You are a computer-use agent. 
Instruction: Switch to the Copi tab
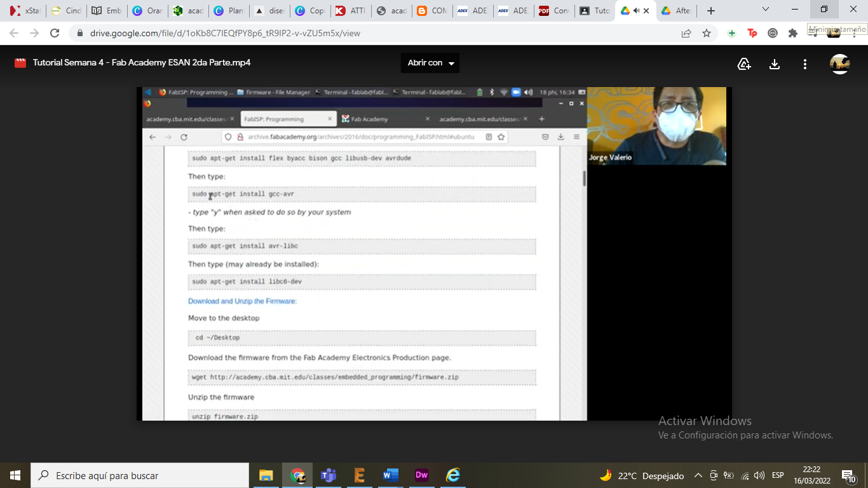point(310,11)
